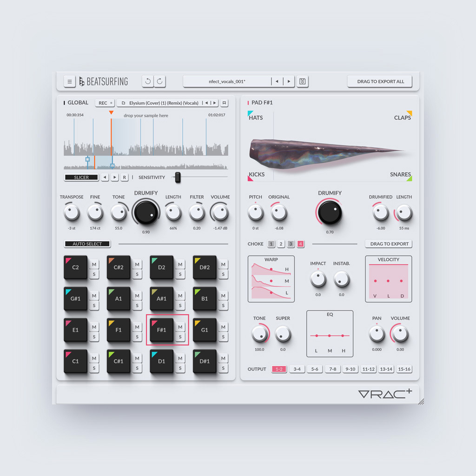The image size is (476, 476).
Task: Go to previous preset arrow
Action: coord(277,81)
